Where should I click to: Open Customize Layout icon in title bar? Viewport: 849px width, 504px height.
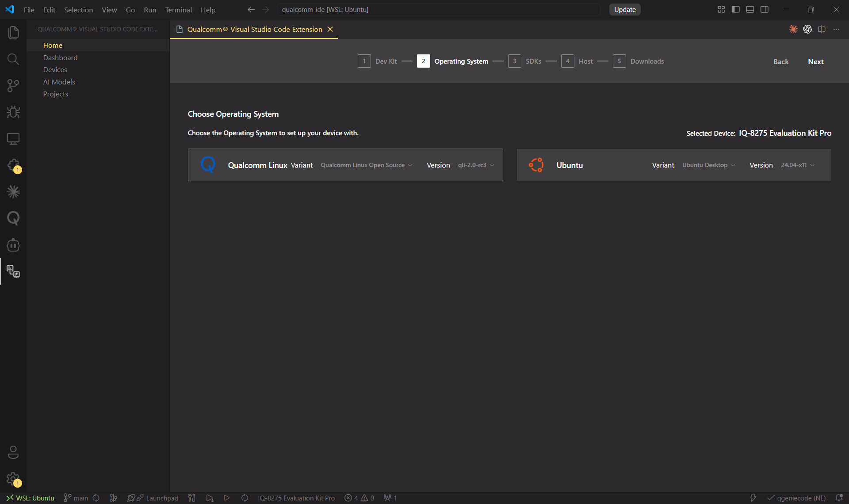(721, 9)
